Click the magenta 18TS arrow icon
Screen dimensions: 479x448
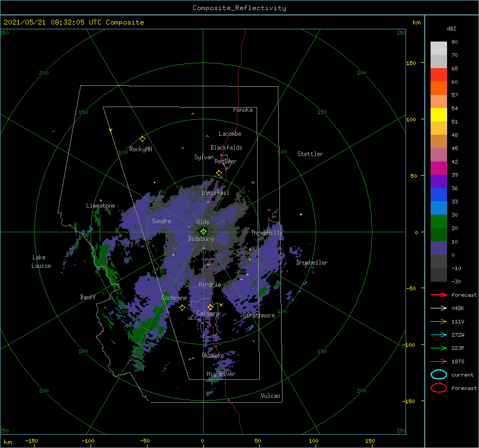click(439, 362)
